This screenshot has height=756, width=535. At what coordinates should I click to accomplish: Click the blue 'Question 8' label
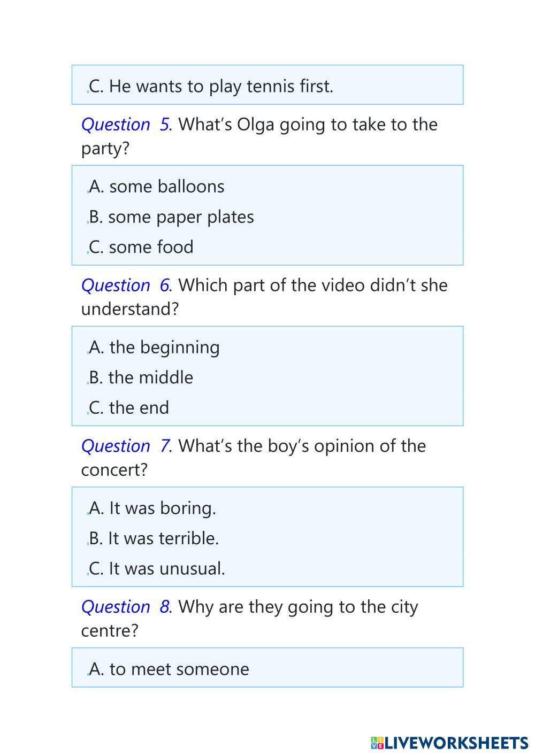[x=125, y=607]
